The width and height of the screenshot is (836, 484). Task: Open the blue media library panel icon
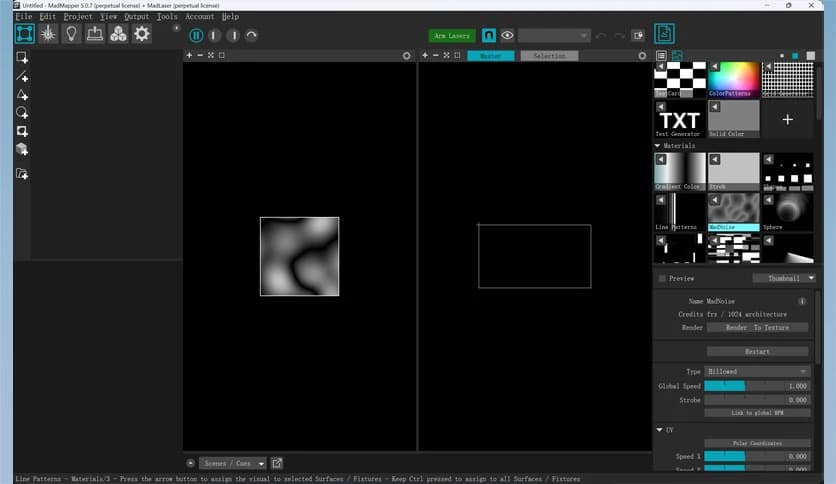(x=664, y=34)
